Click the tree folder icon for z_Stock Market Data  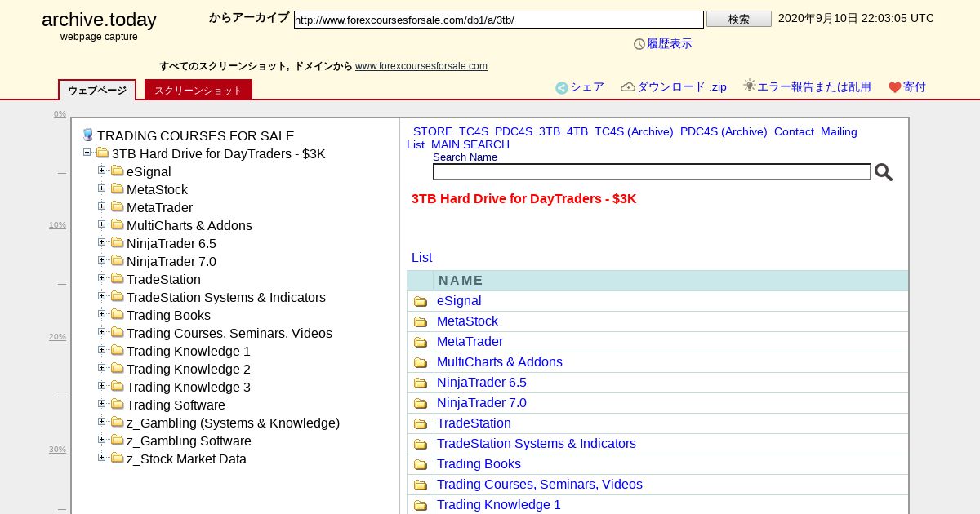[x=117, y=458]
